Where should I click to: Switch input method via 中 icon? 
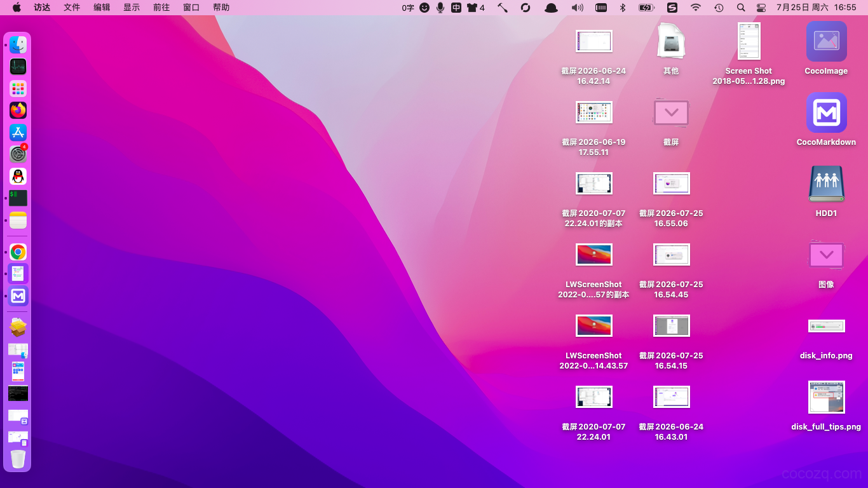click(x=456, y=8)
